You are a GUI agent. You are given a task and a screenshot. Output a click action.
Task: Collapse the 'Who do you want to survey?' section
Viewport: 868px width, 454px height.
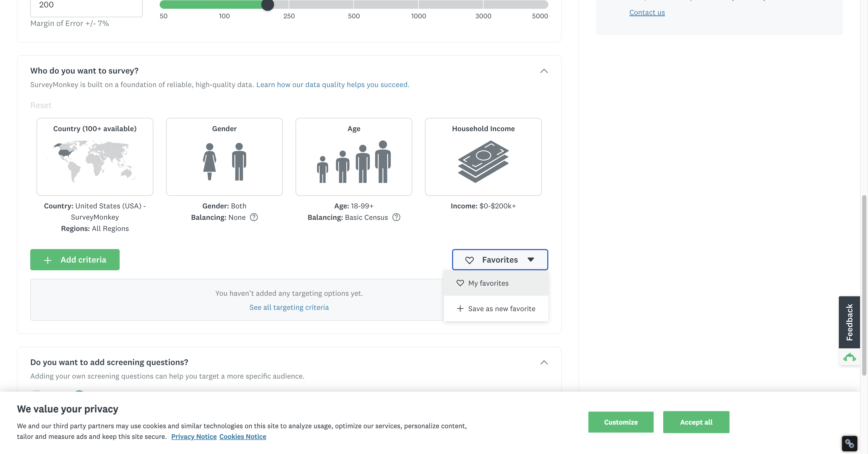[x=544, y=71]
